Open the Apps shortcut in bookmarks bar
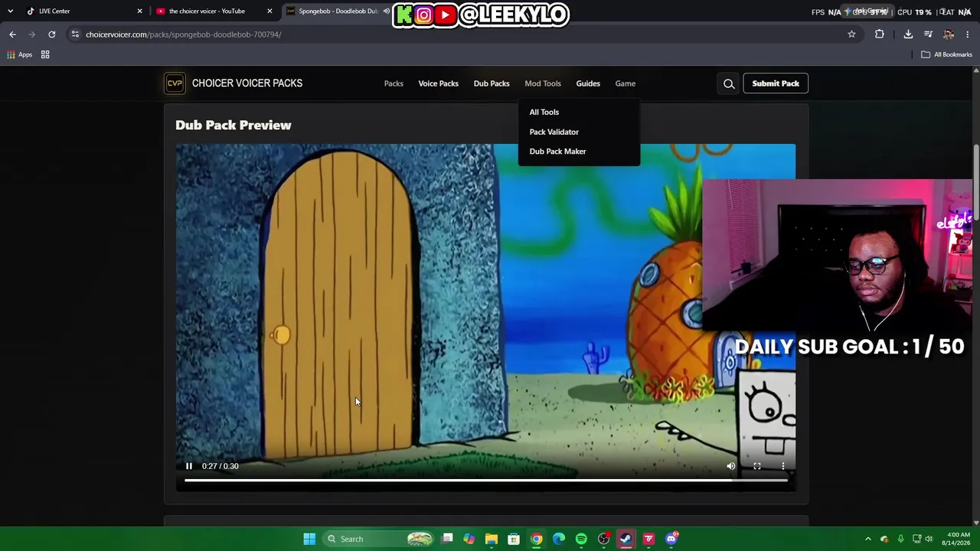Image resolution: width=980 pixels, height=551 pixels. [20, 55]
